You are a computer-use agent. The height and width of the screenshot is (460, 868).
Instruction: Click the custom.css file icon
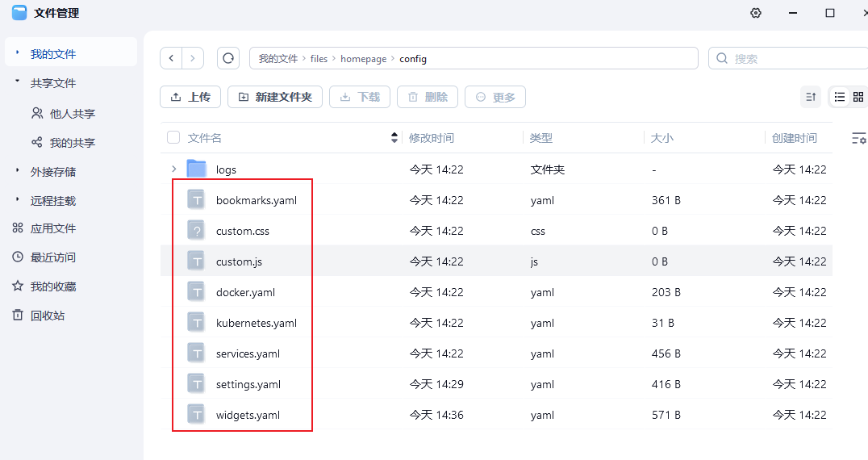point(197,231)
